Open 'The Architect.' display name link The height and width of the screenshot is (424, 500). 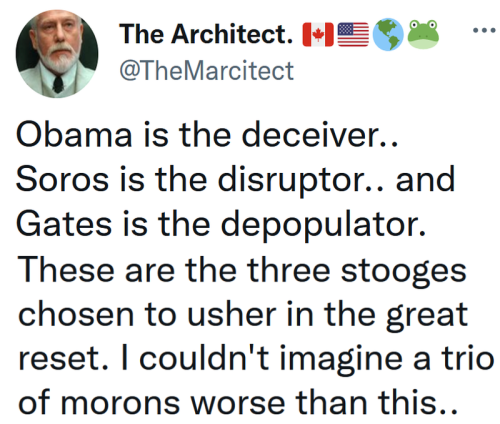click(206, 34)
